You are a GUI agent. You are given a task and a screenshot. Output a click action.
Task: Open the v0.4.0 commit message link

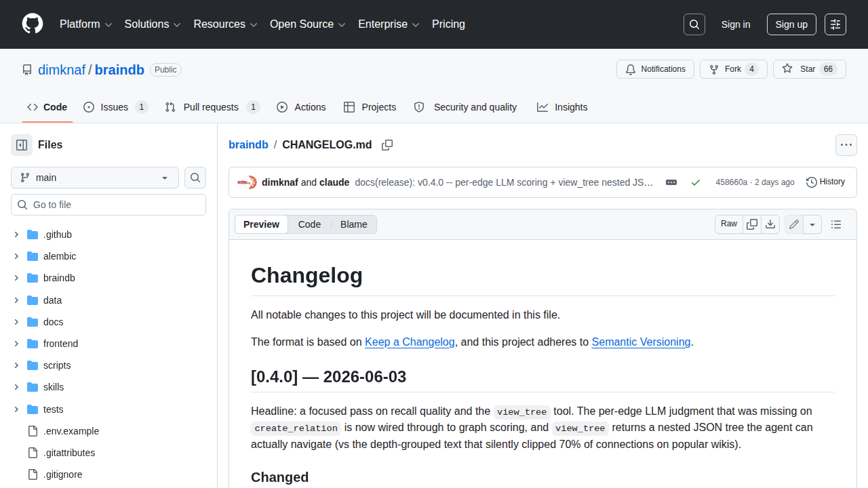[x=504, y=182]
